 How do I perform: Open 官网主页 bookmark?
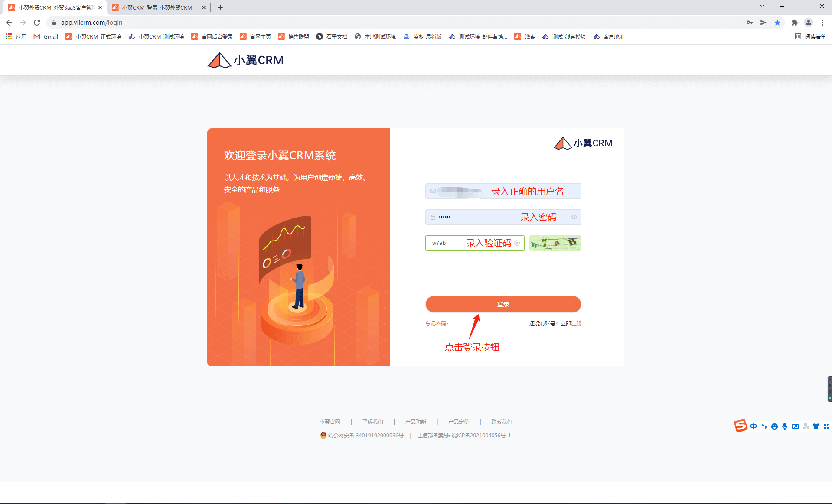pos(255,37)
